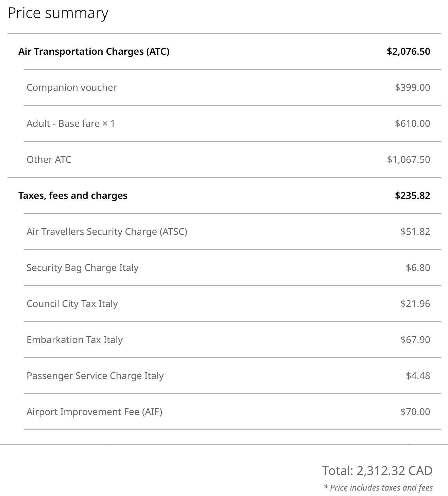
Task: Click the Price summary heading
Action: [58, 13]
